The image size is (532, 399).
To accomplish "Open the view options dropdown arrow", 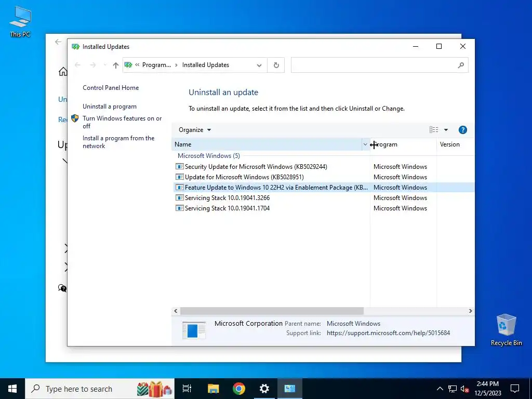I will click(446, 130).
